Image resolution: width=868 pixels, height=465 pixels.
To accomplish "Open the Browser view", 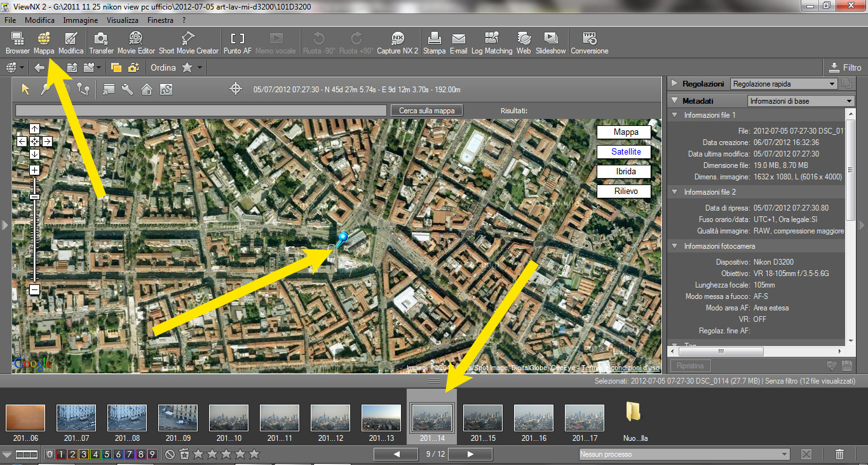I will click(x=17, y=43).
